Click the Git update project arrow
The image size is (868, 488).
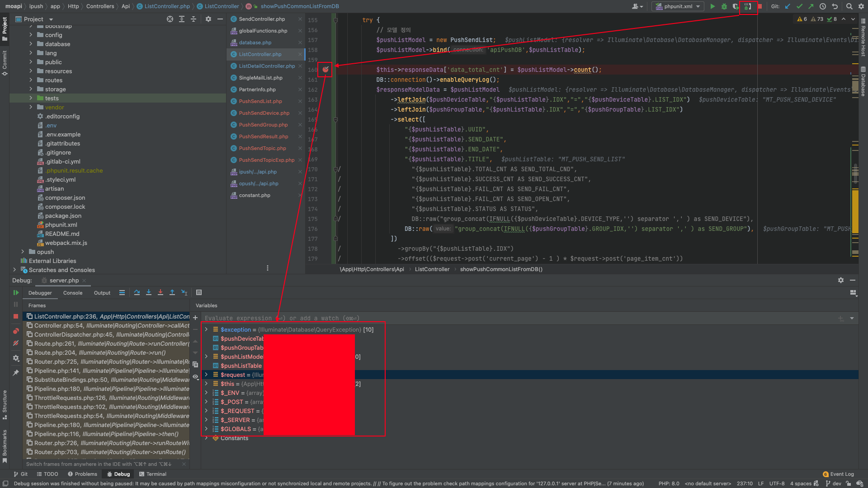tap(788, 6)
